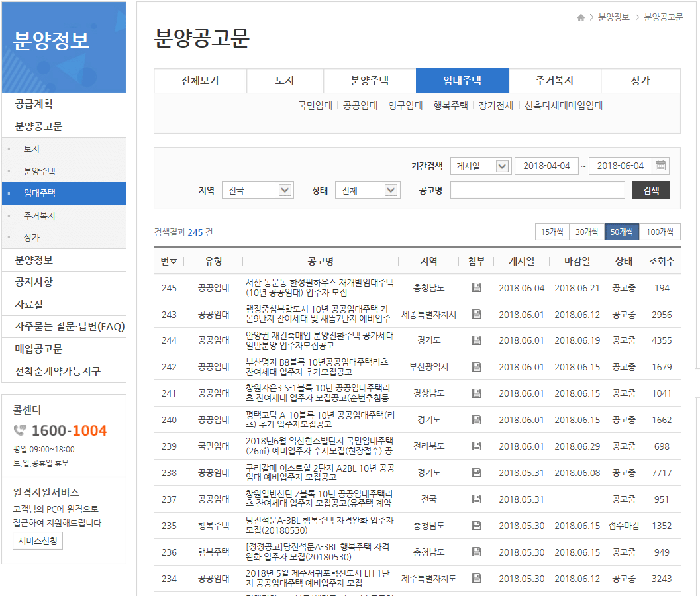The height and width of the screenshot is (596, 700).
Task: Click breadcrumb link 분양정보
Action: pyautogui.click(x=614, y=17)
